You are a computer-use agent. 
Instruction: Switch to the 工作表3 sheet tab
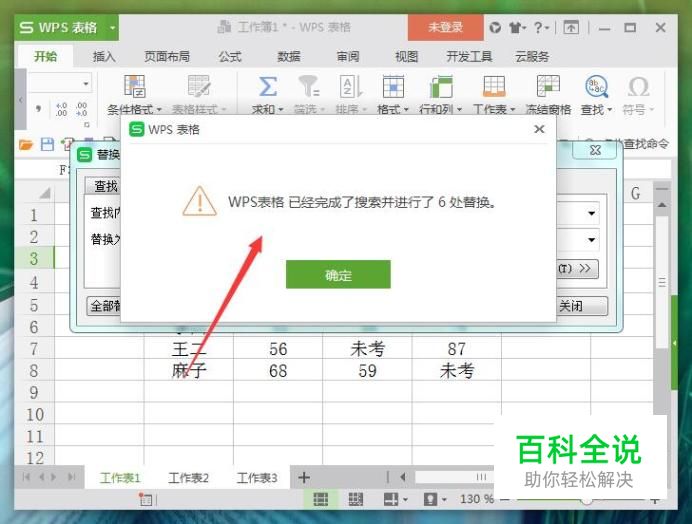click(257, 478)
